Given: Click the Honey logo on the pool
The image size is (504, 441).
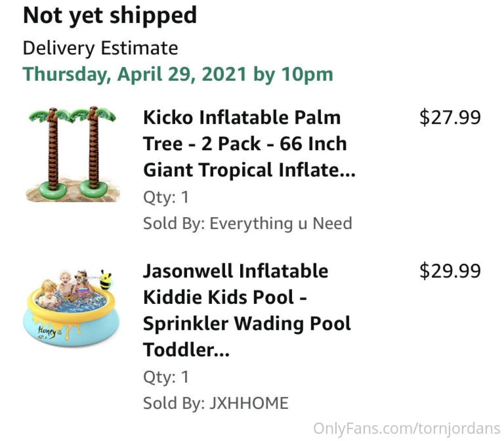Looking at the screenshot, I should (x=48, y=331).
